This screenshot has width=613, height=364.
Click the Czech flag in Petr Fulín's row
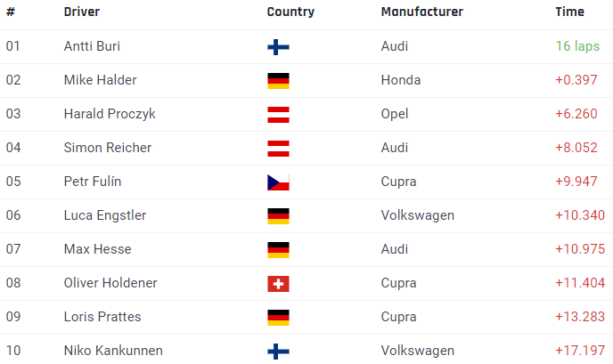[x=278, y=182]
